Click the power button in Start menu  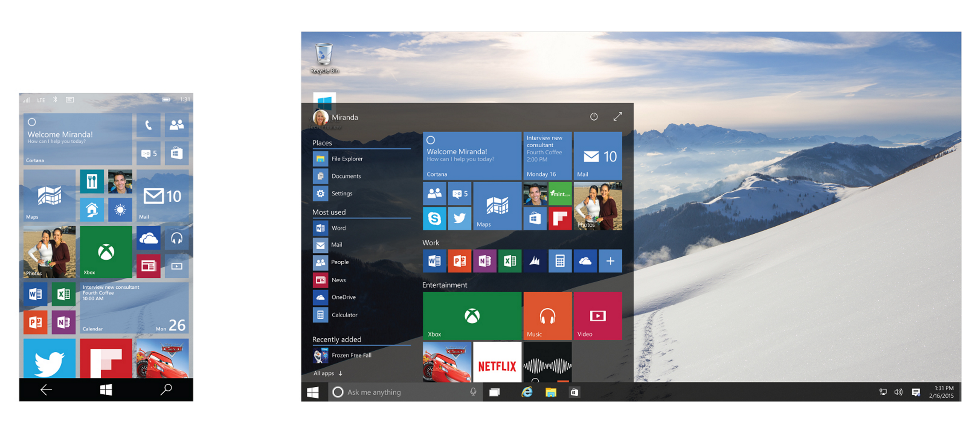click(594, 117)
